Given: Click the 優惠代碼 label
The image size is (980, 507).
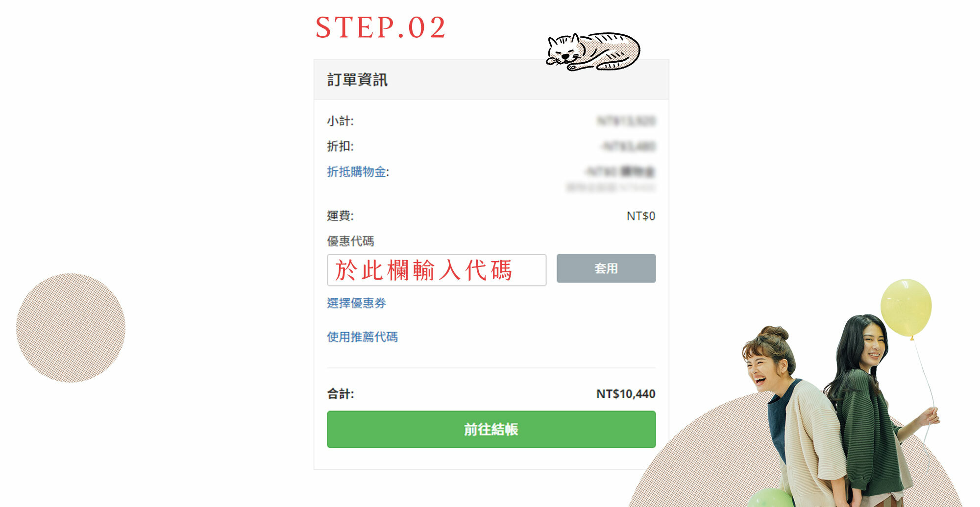Looking at the screenshot, I should pos(350,241).
